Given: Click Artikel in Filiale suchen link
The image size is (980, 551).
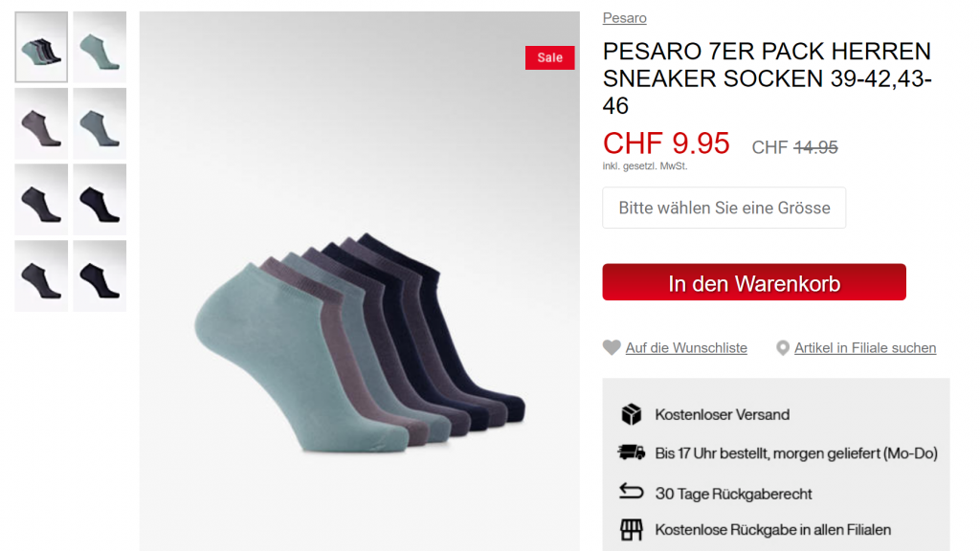Looking at the screenshot, I should point(865,348).
